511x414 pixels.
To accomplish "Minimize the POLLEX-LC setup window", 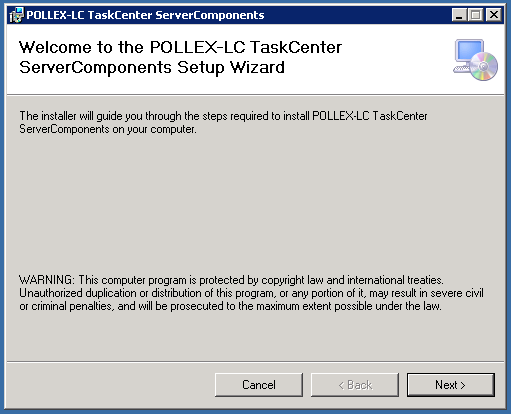I will tap(459, 15).
